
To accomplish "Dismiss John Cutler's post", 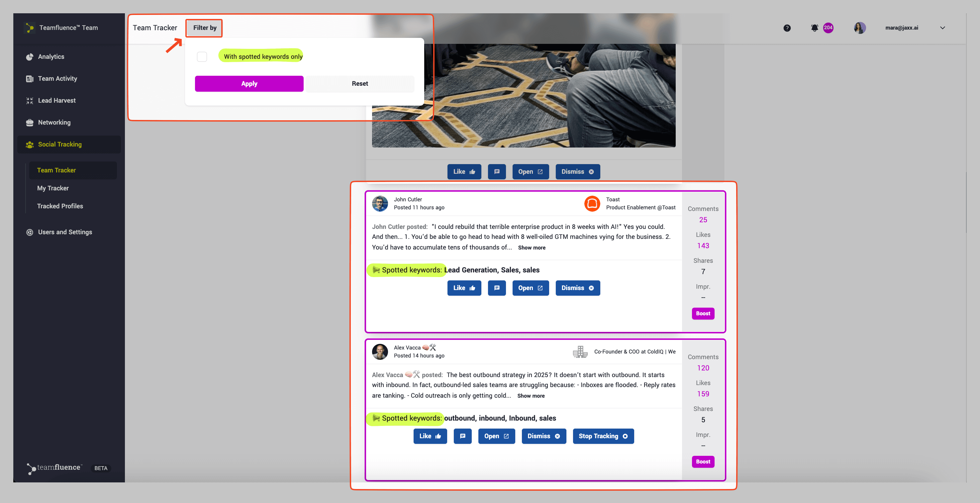I will click(577, 288).
